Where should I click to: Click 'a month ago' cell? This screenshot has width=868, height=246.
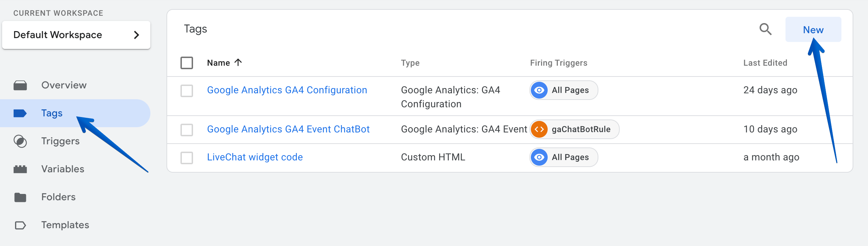click(x=771, y=157)
